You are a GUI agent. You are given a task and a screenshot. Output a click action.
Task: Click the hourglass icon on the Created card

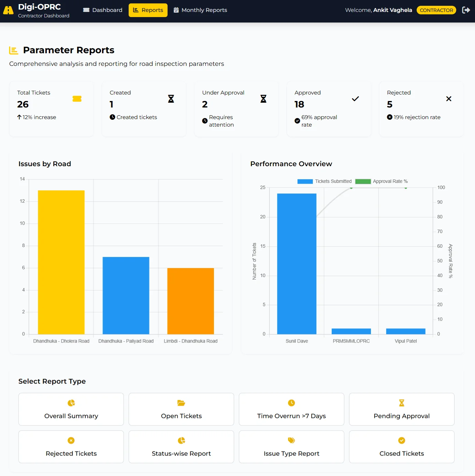tap(171, 99)
